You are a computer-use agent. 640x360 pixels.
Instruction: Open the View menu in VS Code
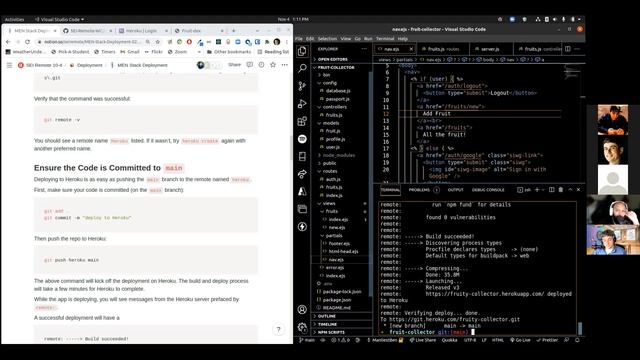point(346,39)
